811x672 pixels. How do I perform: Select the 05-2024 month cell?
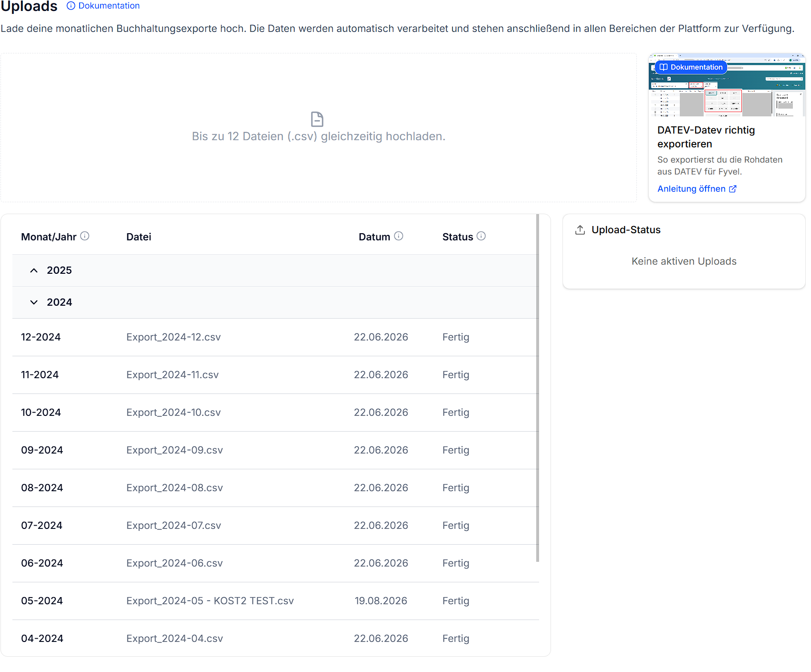point(42,601)
